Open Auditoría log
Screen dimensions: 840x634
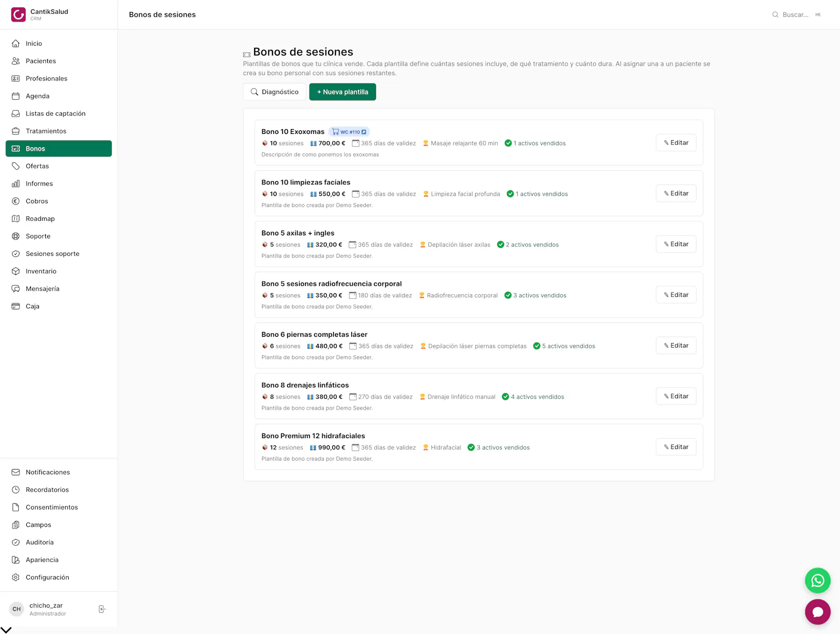(x=59, y=542)
